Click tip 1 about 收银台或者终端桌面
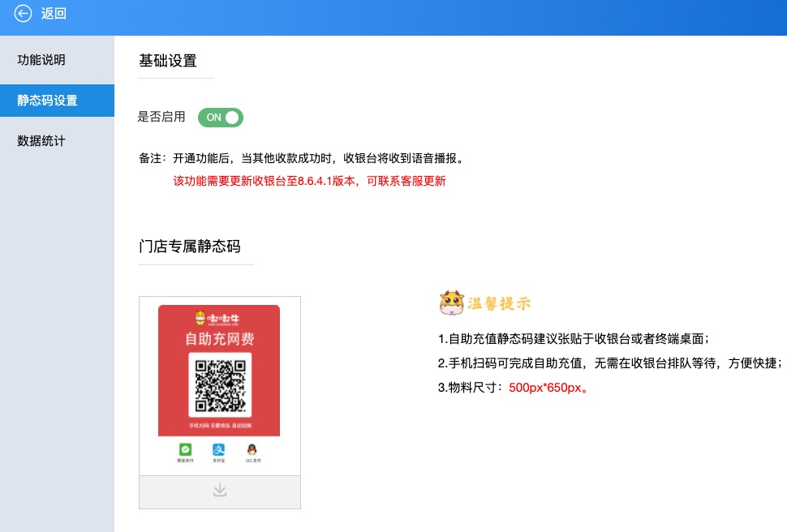The width and height of the screenshot is (787, 532). (574, 339)
